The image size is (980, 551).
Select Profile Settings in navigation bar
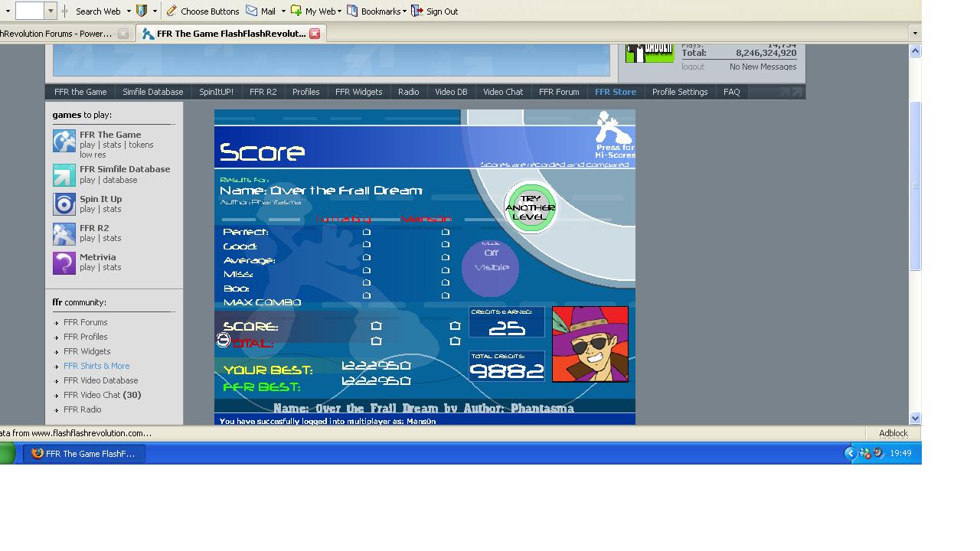(x=680, y=92)
